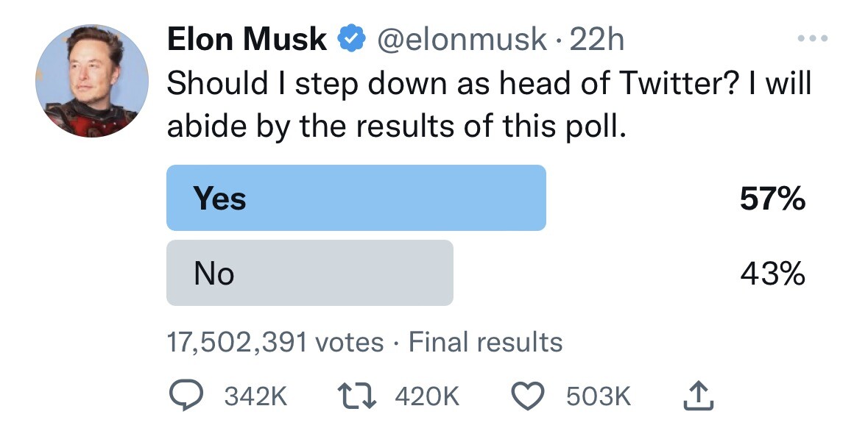Image resolution: width=868 pixels, height=442 pixels.
Task: Select the No poll result bar
Action: point(309,273)
